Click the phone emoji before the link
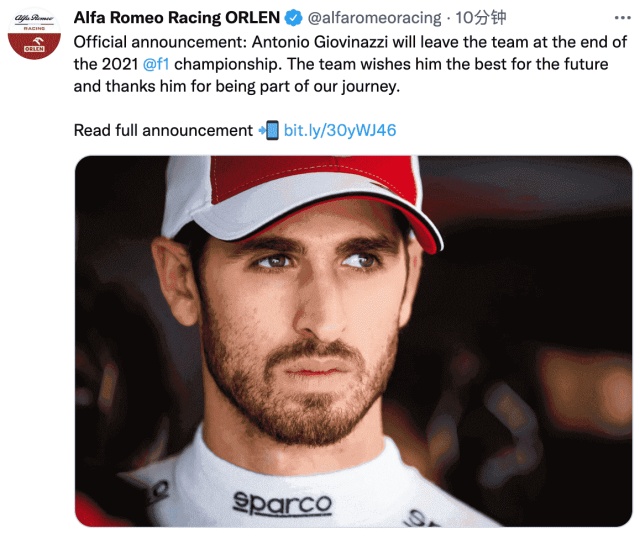Viewport: 640px width, 539px height. [x=268, y=130]
